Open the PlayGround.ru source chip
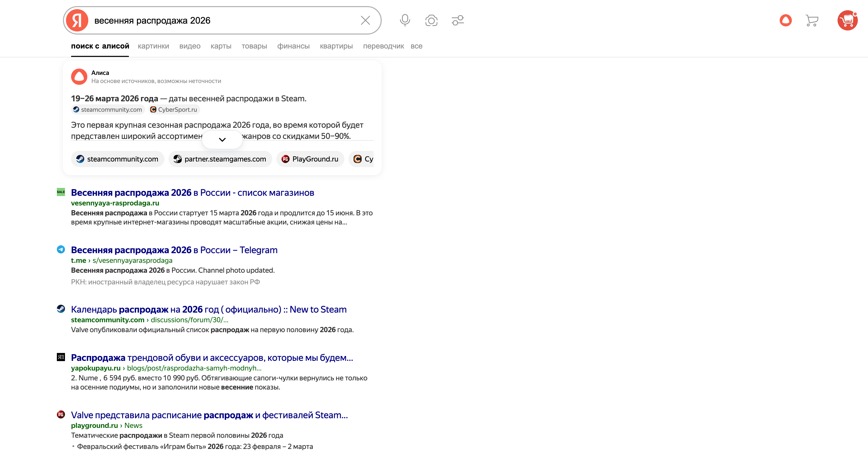The width and height of the screenshot is (868, 452). 310,159
